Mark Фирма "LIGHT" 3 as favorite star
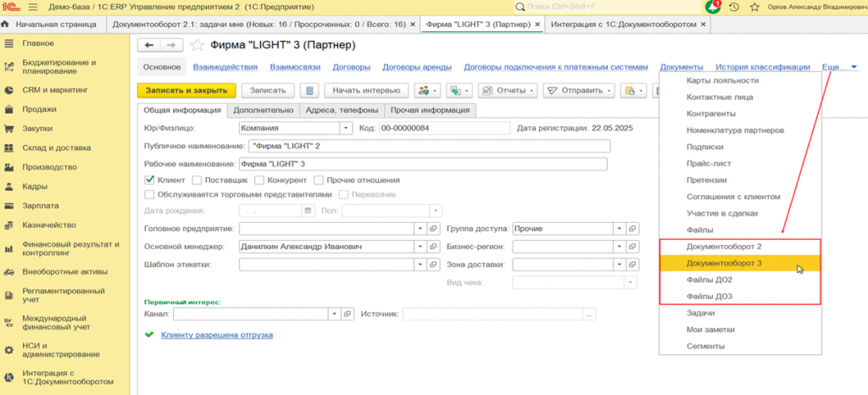This screenshot has height=395, width=868. (198, 45)
